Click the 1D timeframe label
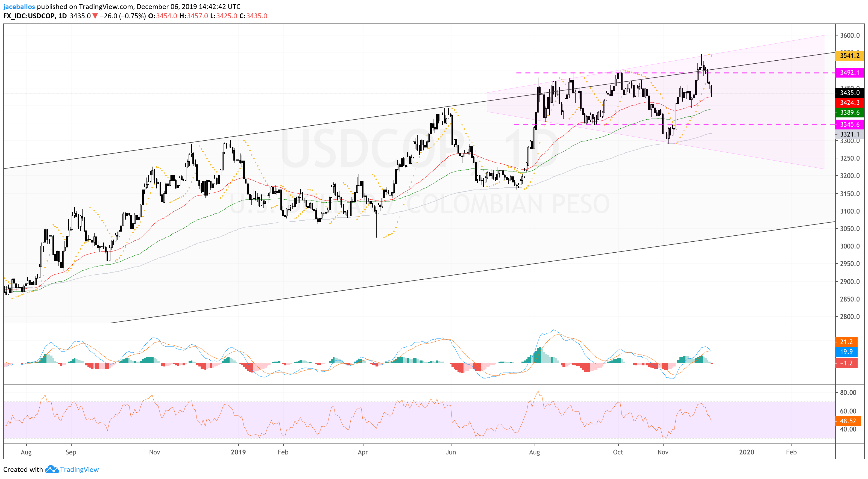868x479 pixels. [62, 16]
